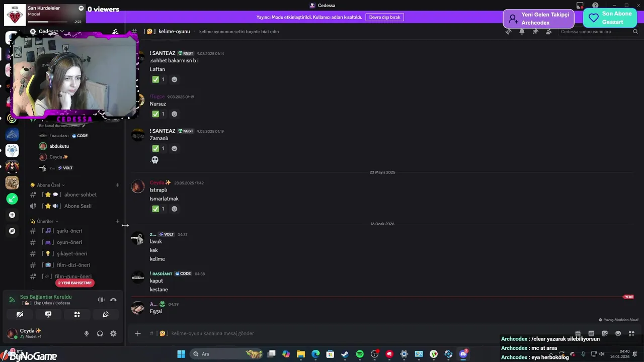Screen dimensions: 644x362
Task: Open the Discord help question mark
Action: [595, 6]
